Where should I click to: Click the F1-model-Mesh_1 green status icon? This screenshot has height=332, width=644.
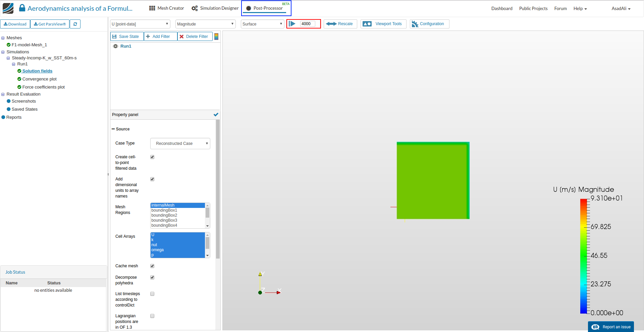click(x=9, y=45)
